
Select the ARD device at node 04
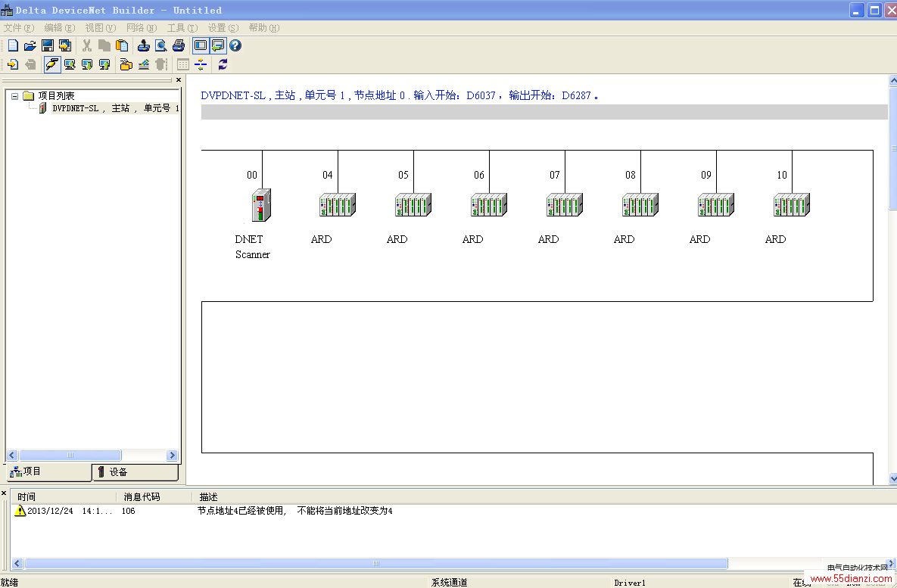(338, 205)
